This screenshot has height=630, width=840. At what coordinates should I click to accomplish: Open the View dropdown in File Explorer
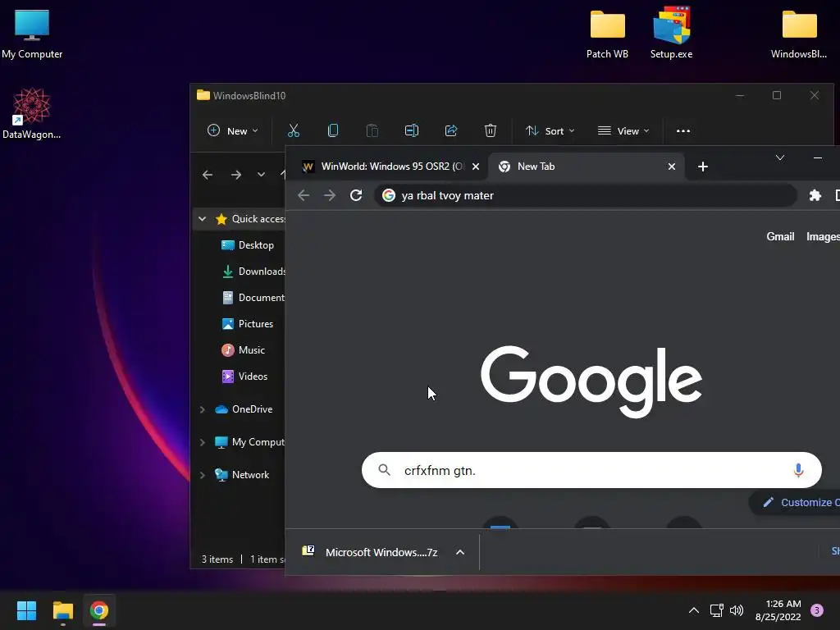tap(623, 130)
